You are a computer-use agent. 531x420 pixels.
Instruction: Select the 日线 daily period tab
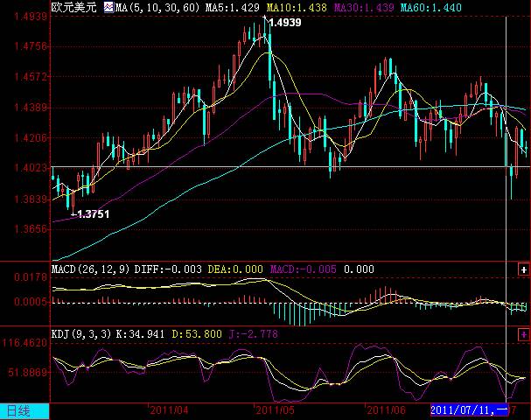(x=24, y=411)
